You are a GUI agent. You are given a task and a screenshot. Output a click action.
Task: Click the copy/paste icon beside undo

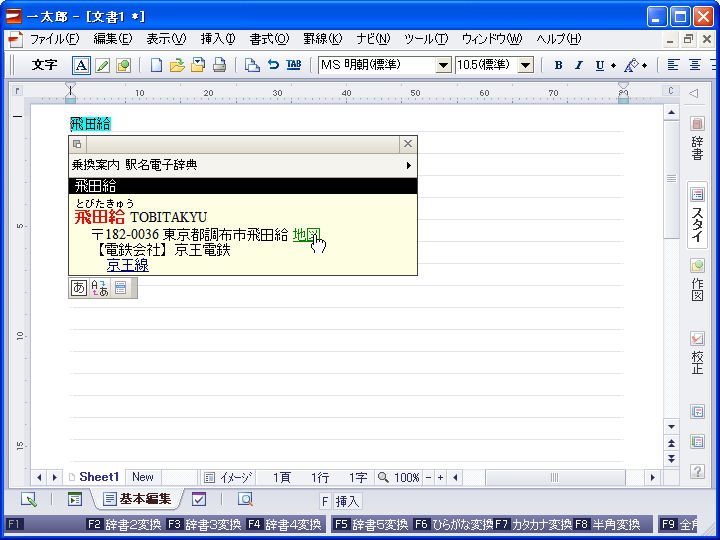[x=252, y=65]
